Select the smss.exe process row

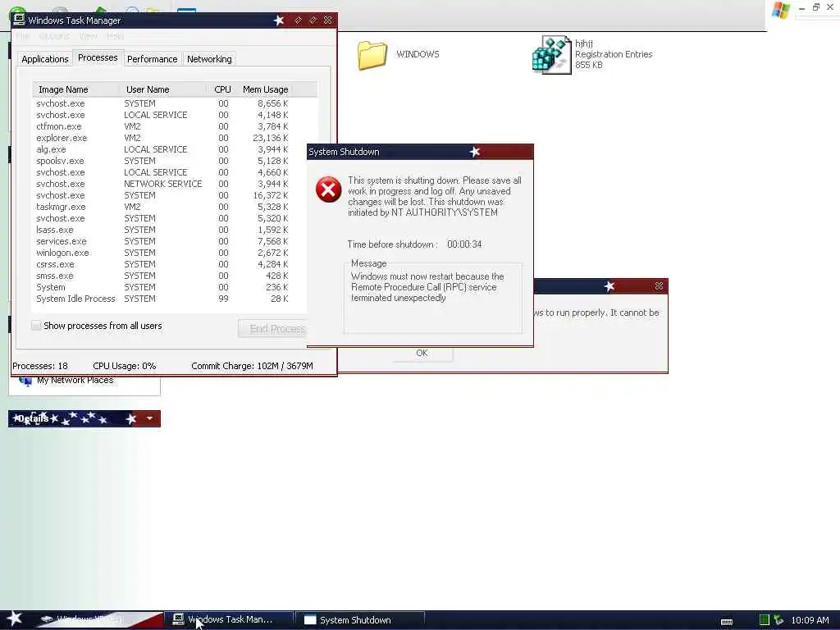pyautogui.click(x=162, y=276)
